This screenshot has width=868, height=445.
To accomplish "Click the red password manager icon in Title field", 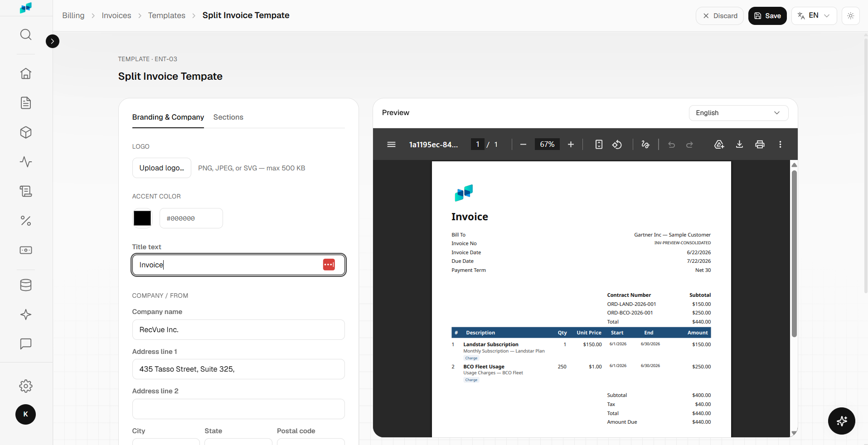I will click(x=329, y=265).
